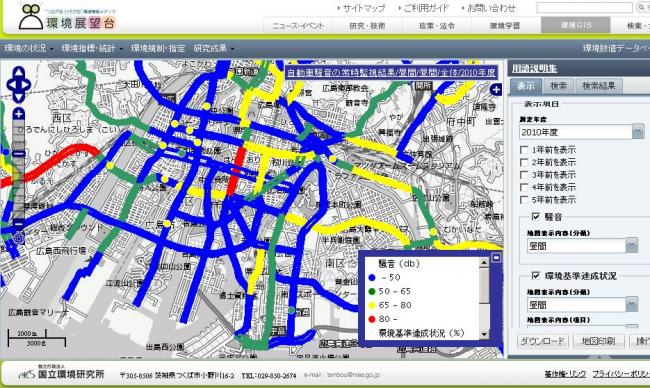Switch to the 検索結果 tab
This screenshot has width=650, height=388.
[x=599, y=86]
